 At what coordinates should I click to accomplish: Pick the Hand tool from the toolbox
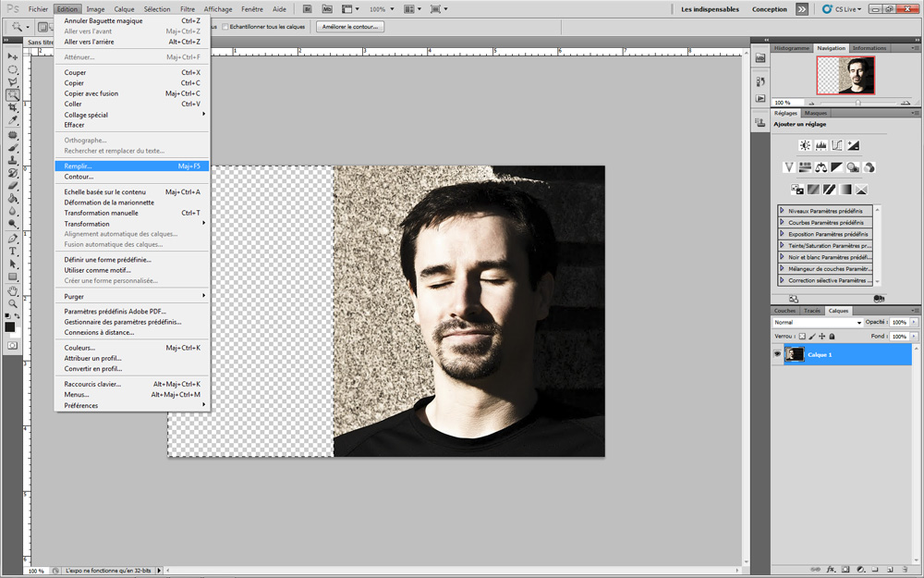click(x=13, y=290)
